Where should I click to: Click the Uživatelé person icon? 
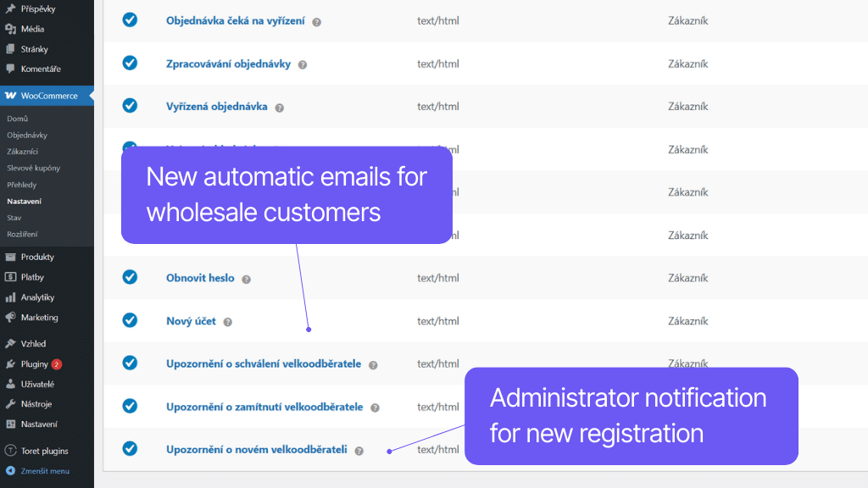pyautogui.click(x=10, y=384)
